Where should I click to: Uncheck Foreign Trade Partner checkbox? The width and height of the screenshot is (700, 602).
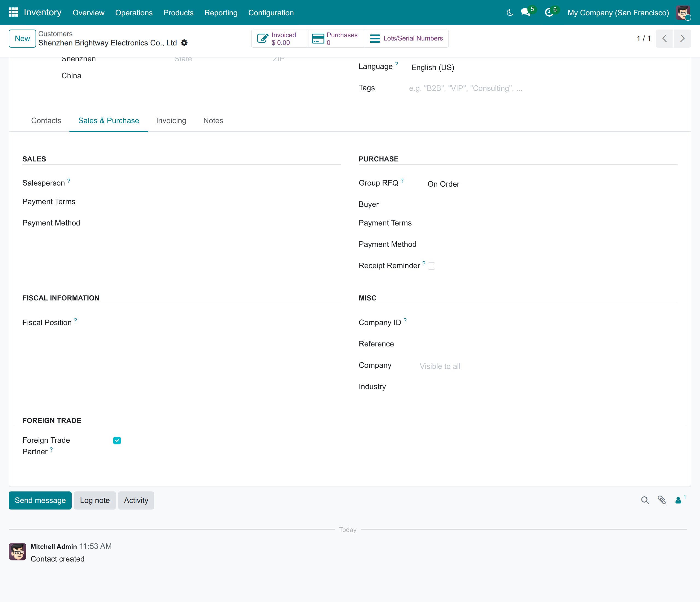[x=117, y=441]
